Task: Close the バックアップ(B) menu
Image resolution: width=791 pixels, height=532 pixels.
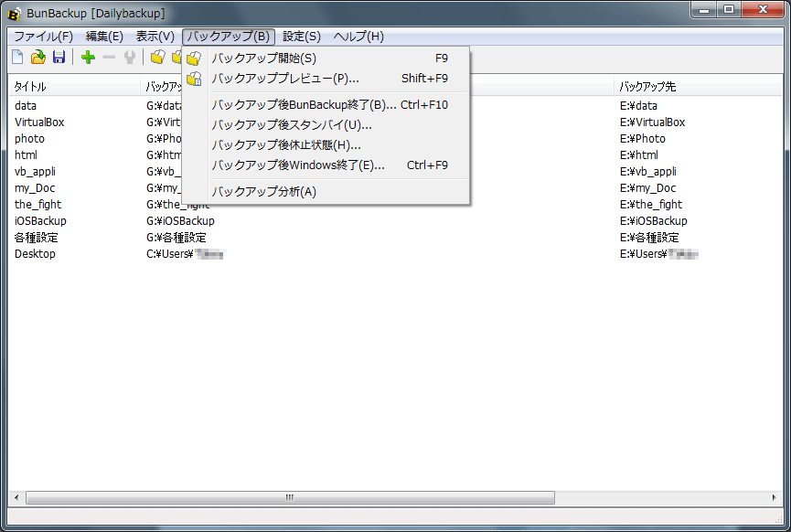Action: coord(229,37)
